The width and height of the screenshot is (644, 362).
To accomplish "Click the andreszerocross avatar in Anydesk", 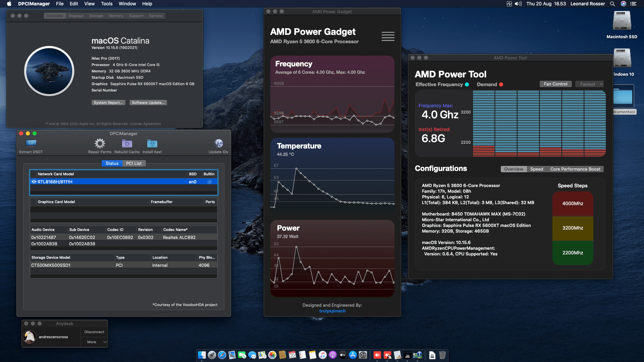I will pyautogui.click(x=30, y=337).
